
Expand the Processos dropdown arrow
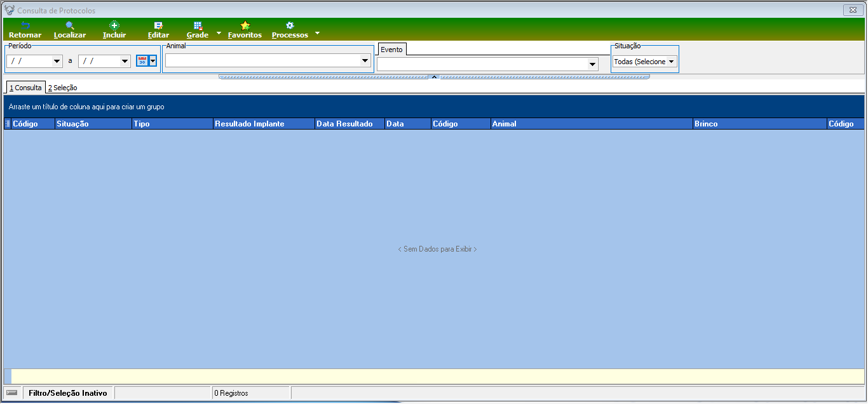(318, 33)
